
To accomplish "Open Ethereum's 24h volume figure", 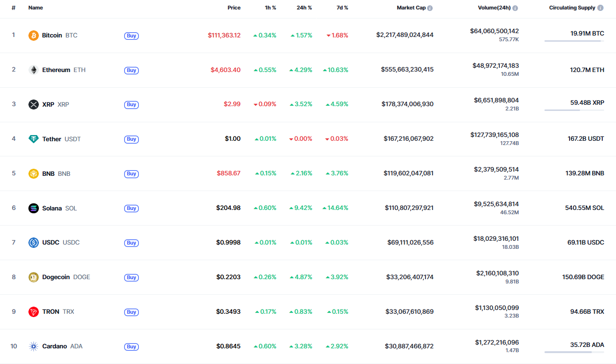I will pos(495,66).
